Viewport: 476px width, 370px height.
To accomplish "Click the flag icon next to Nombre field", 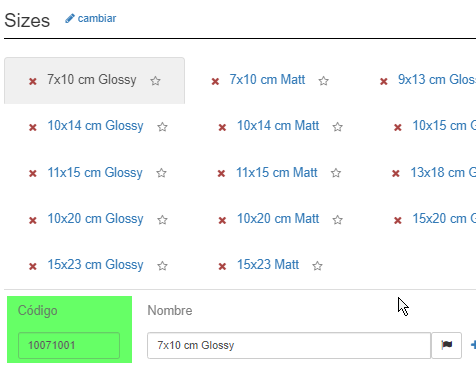I will (447, 345).
